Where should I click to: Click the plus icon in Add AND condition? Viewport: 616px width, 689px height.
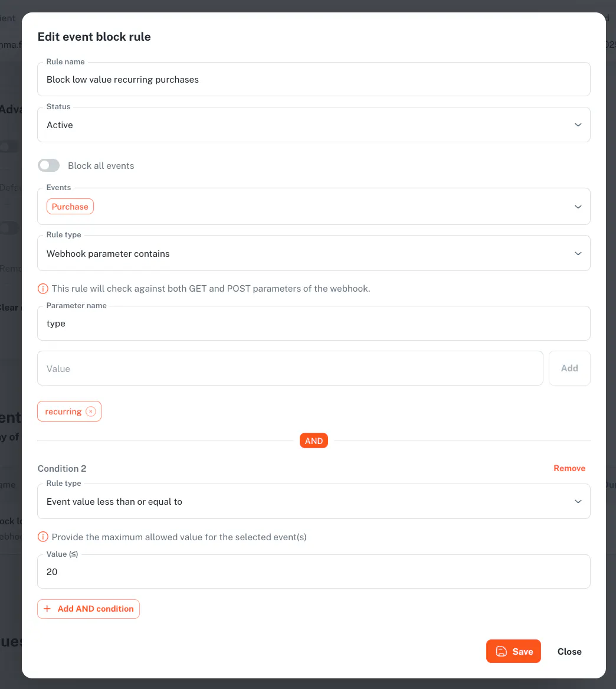coord(48,609)
